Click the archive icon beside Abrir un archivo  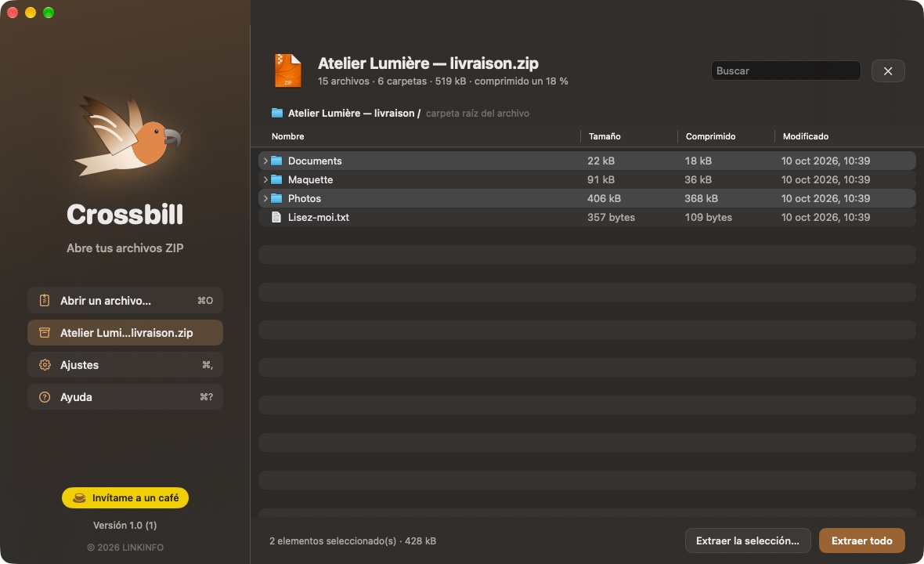44,301
